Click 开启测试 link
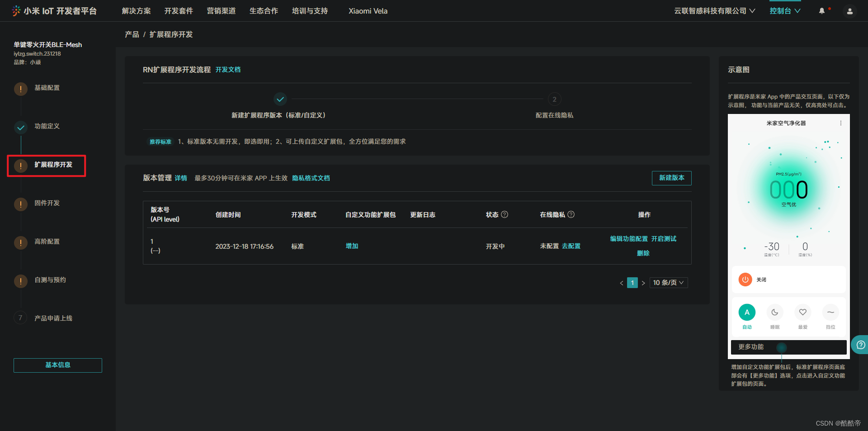The image size is (868, 431). click(x=664, y=239)
